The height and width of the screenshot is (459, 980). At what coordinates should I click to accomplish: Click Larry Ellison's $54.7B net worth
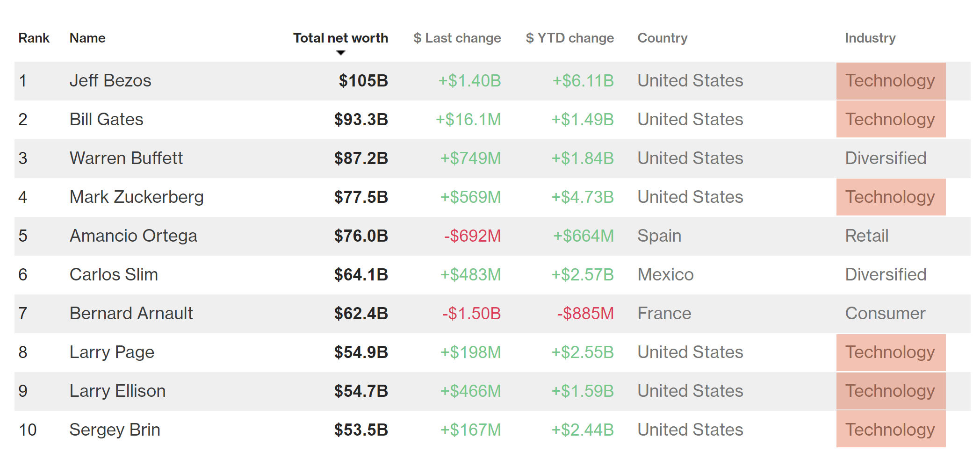[x=361, y=391]
